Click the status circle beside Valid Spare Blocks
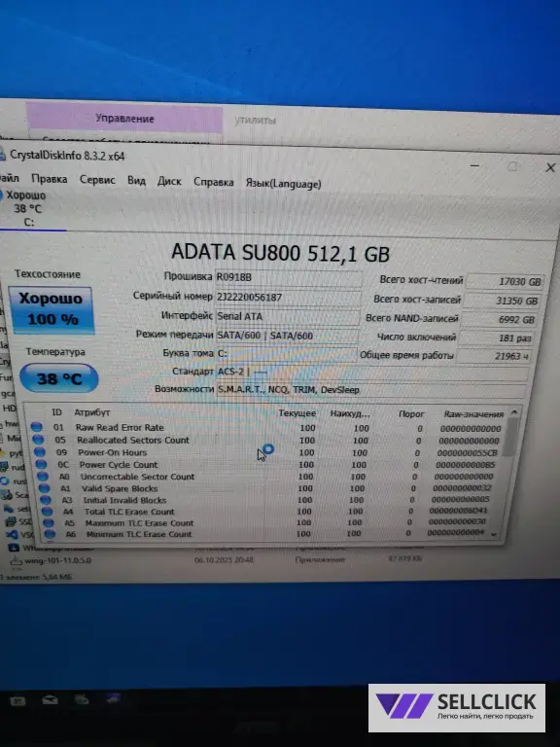This screenshot has width=560, height=747. (x=45, y=488)
